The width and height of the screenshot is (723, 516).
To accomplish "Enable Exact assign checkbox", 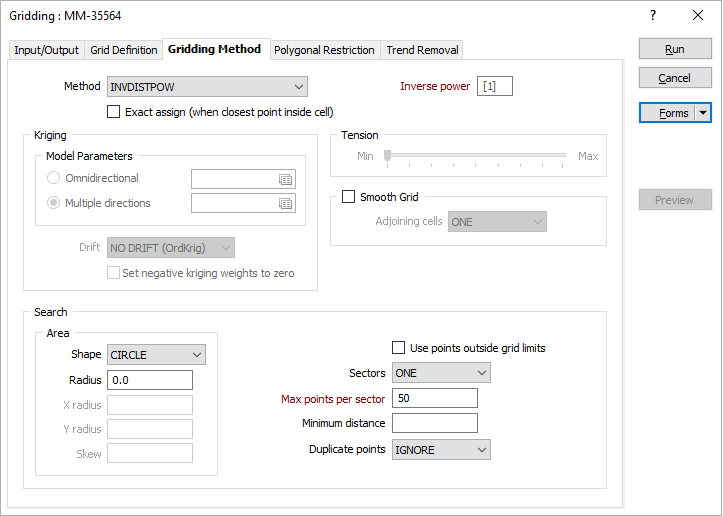I will tap(113, 112).
